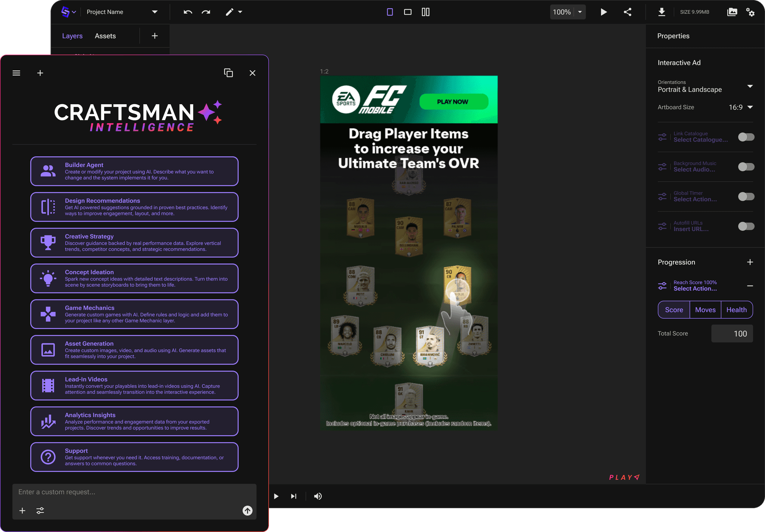Image resolution: width=765 pixels, height=532 pixels.
Task: Switch to split dual-view layout icon
Action: tap(425, 12)
